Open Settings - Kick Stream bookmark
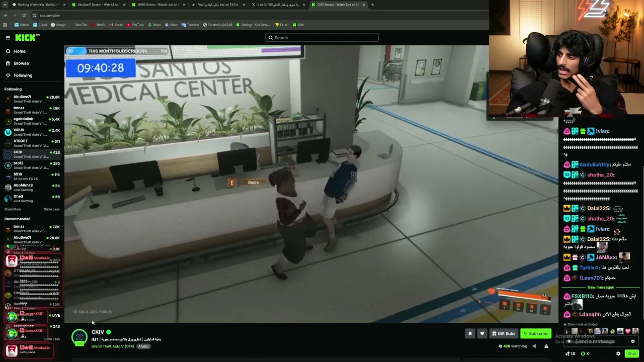644x362 pixels. [253, 25]
